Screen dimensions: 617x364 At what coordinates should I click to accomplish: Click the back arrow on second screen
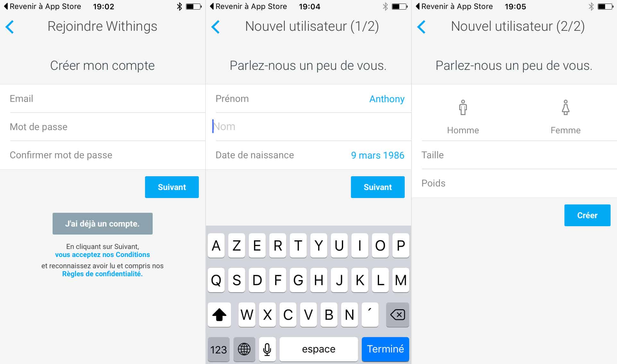(217, 27)
